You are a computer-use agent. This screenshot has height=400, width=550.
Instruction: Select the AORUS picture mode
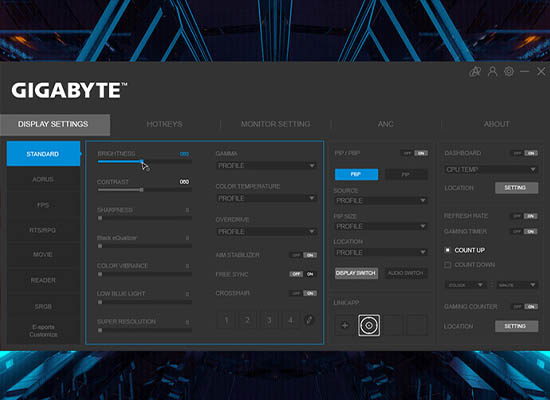click(x=43, y=179)
